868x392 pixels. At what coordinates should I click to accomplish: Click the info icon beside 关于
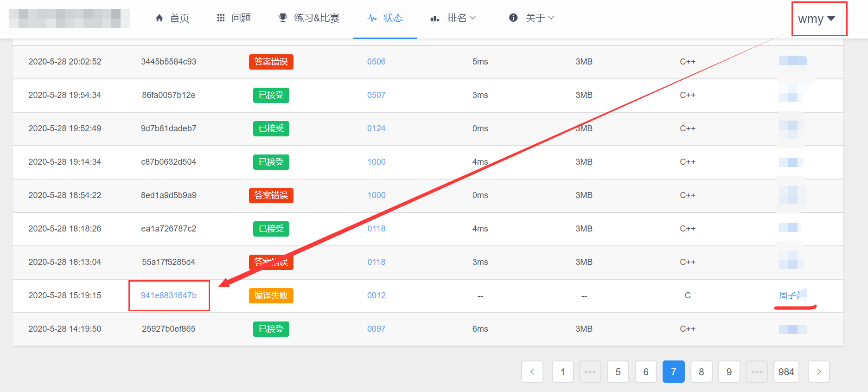coord(513,18)
